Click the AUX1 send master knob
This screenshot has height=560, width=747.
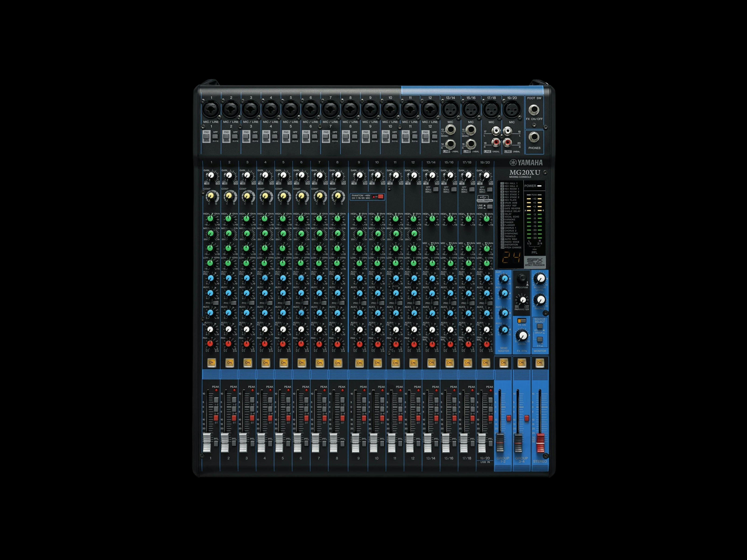point(504,279)
